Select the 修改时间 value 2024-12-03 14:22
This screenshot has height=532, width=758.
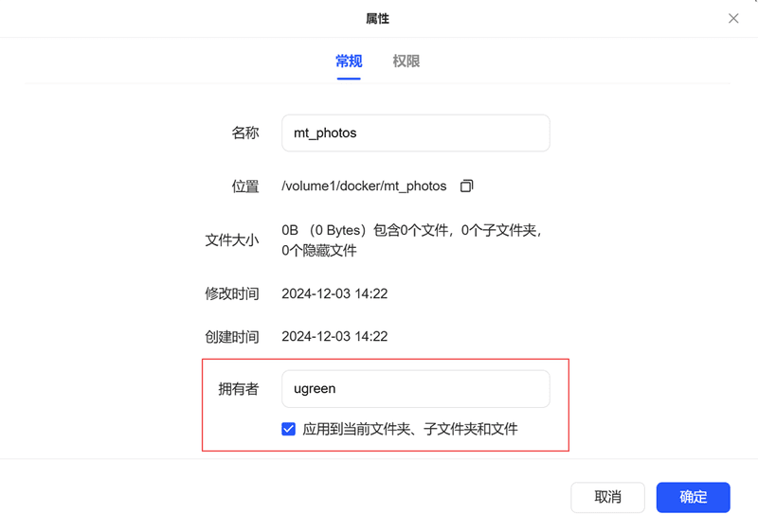click(334, 293)
